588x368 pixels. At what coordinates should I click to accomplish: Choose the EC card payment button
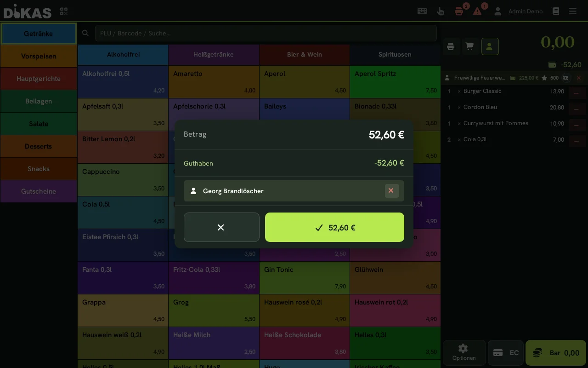point(505,353)
